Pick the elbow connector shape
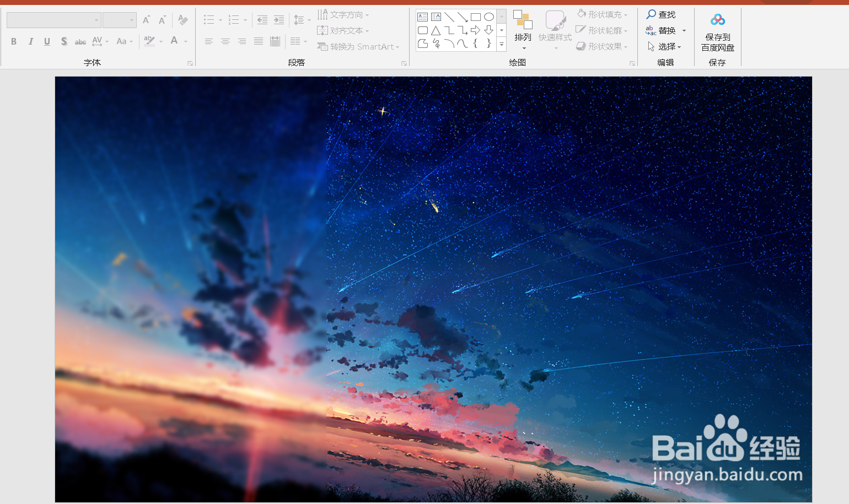849x504 pixels. click(x=449, y=30)
